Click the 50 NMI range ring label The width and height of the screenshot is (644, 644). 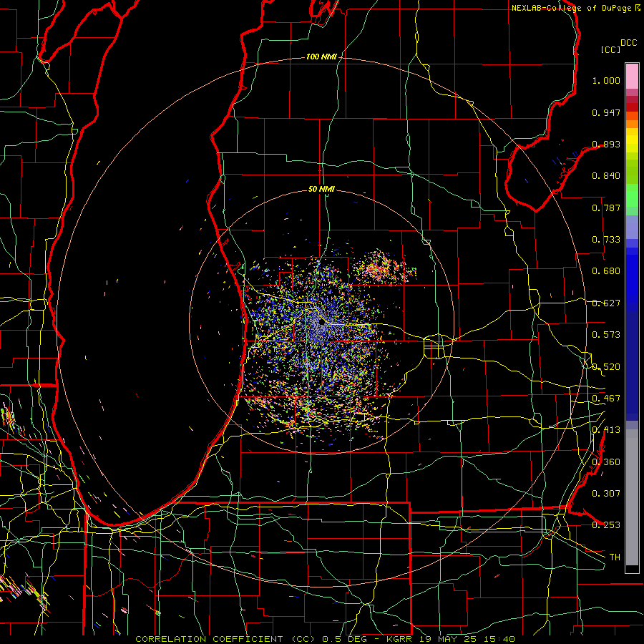(321, 189)
